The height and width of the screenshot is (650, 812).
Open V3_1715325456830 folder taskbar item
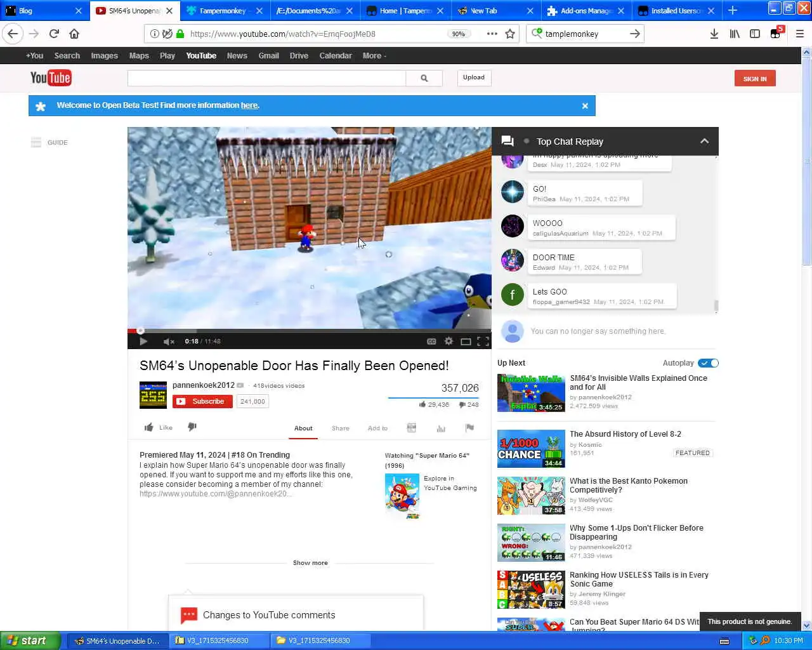321,640
